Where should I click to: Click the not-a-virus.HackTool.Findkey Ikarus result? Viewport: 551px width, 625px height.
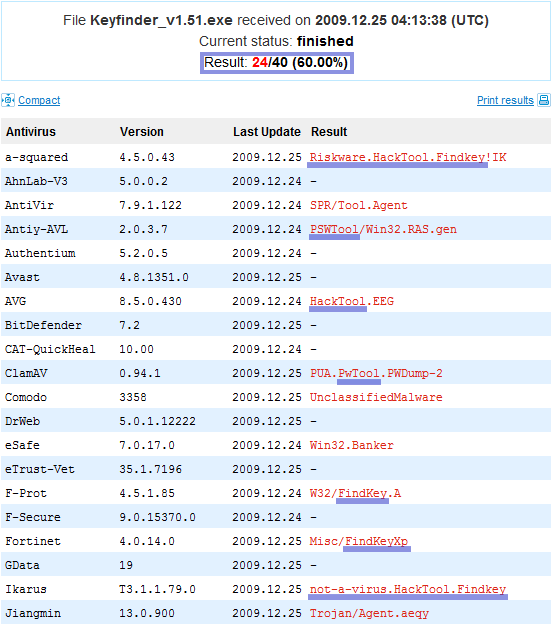408,589
